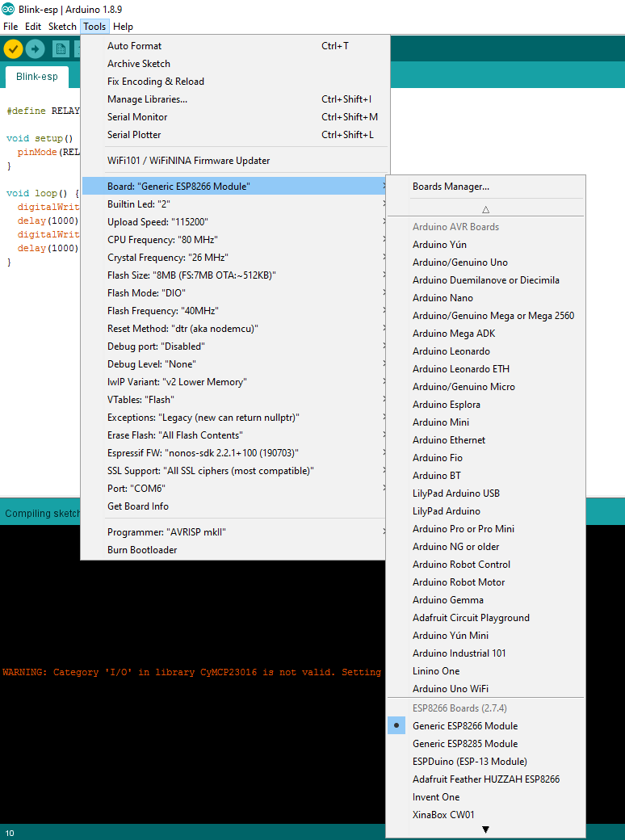Open the Help menu
The width and height of the screenshot is (625, 840).
[124, 26]
